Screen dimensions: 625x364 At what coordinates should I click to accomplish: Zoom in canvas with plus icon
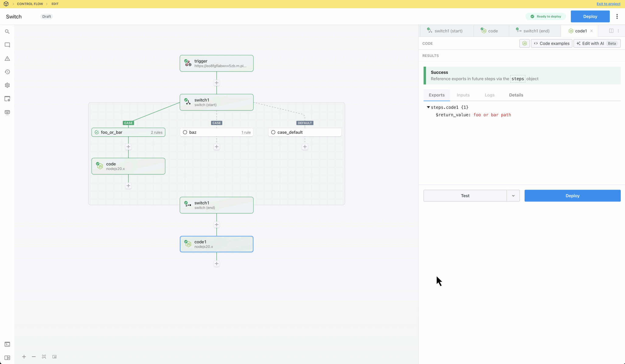point(24,357)
